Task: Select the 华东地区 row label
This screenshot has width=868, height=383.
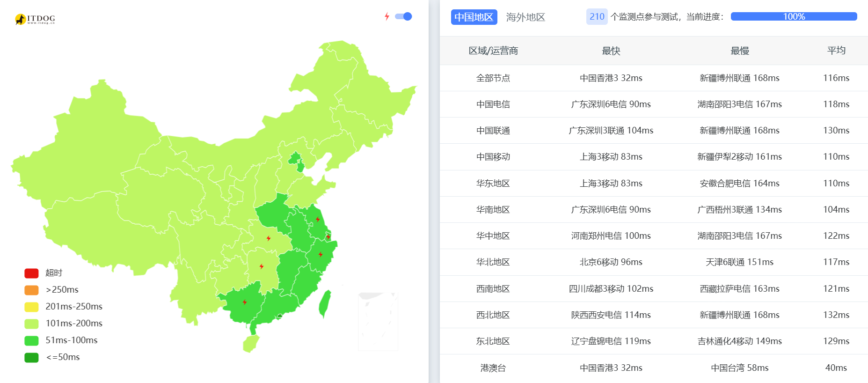Action: point(493,184)
